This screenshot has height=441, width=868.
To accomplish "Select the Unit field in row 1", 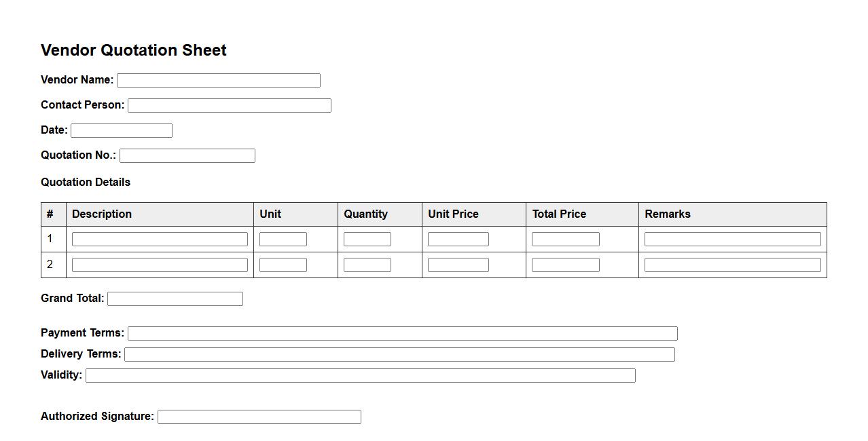I will coord(283,239).
